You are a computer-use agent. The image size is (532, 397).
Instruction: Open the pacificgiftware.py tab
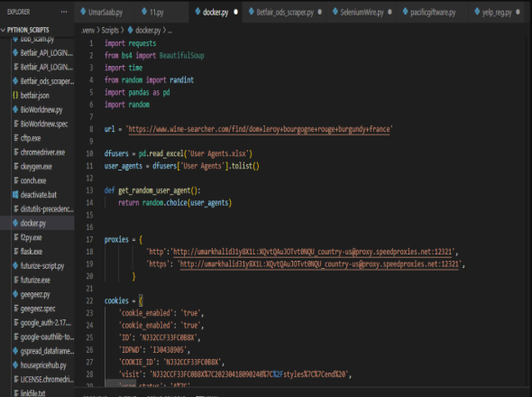tap(433, 13)
